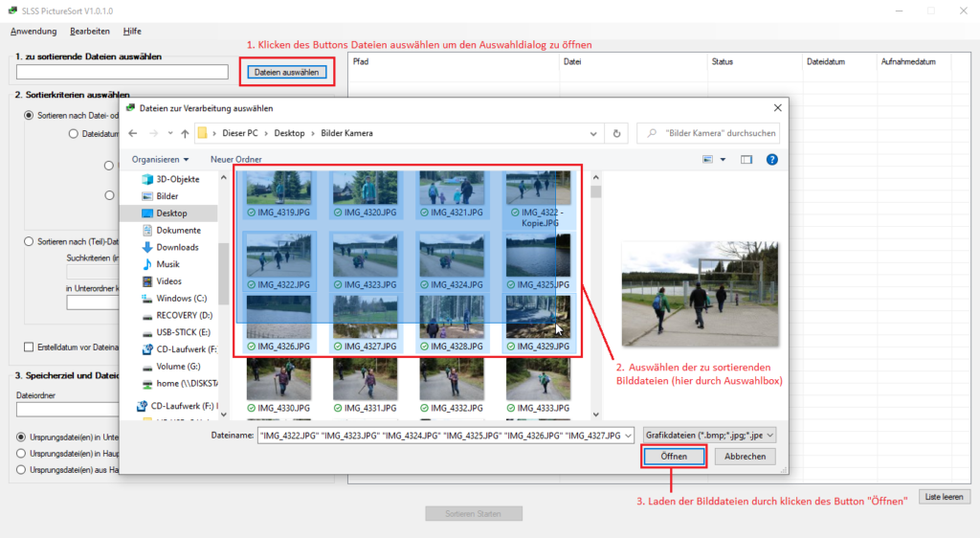Choose 'Sortieren nach Datei- oder...' radio button

pyautogui.click(x=29, y=116)
